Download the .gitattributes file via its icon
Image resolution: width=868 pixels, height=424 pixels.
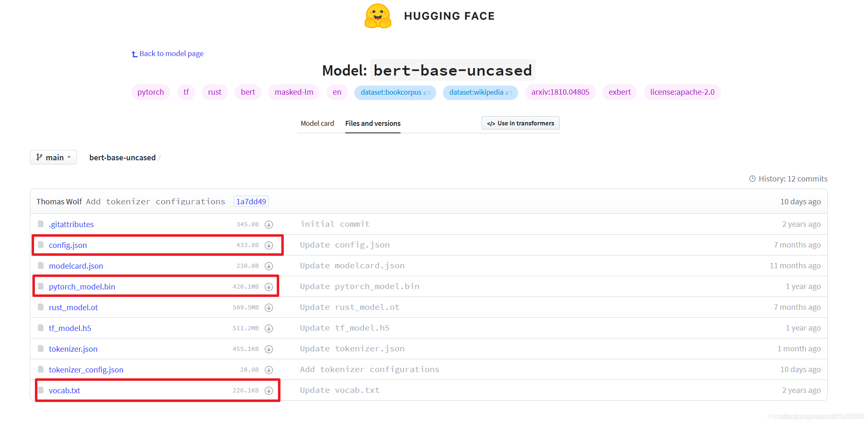coord(269,225)
